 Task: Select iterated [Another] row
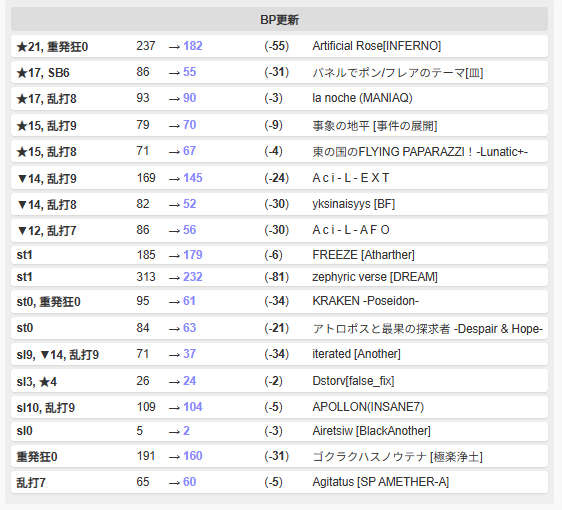[x=279, y=354]
